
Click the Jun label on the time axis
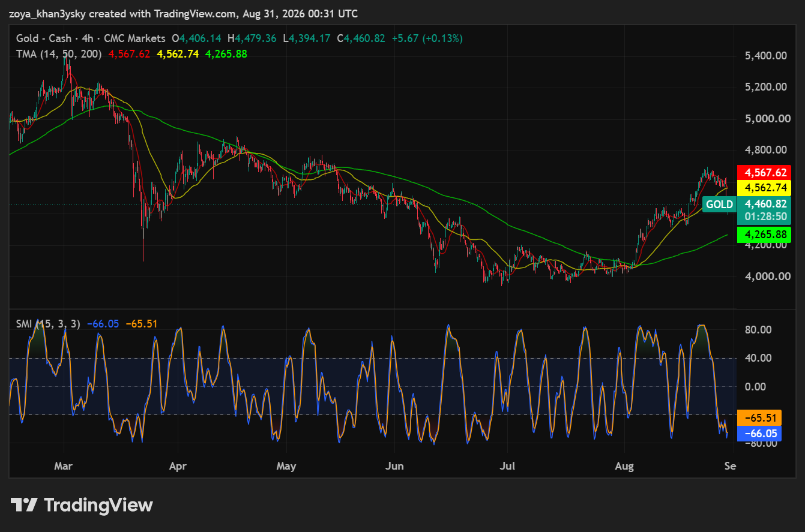pos(394,466)
